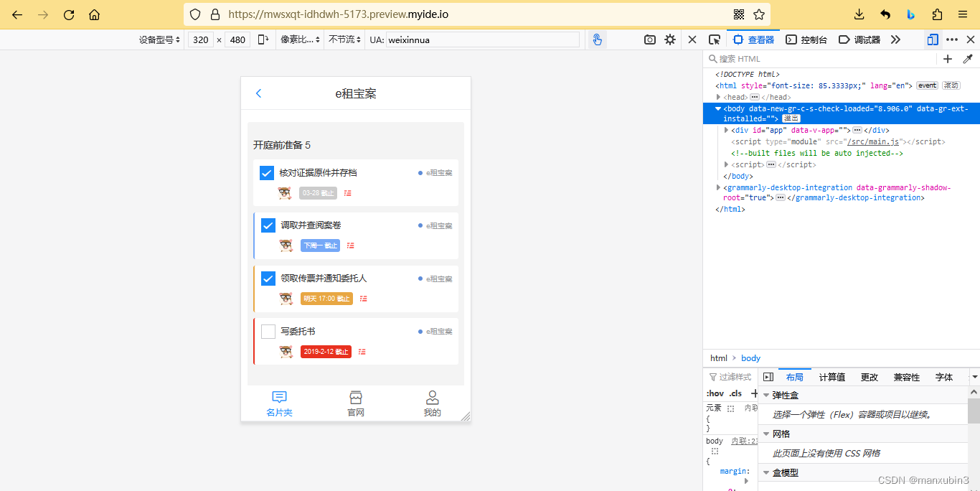Activate the element picker tool
This screenshot has width=980, height=491.
click(x=715, y=39)
